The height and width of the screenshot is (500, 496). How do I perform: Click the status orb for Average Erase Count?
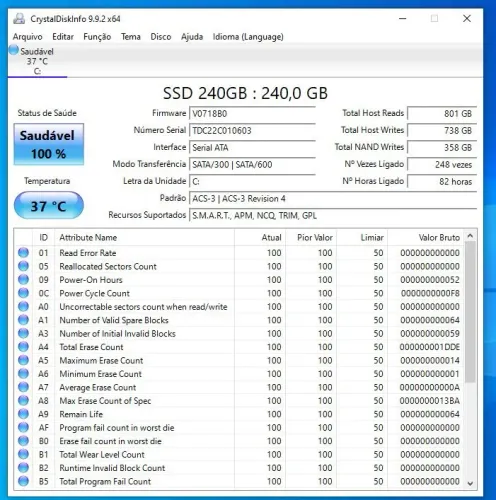(x=23, y=387)
